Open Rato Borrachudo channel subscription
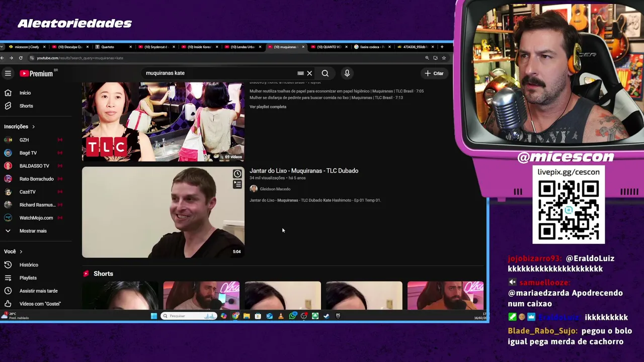 (x=37, y=179)
